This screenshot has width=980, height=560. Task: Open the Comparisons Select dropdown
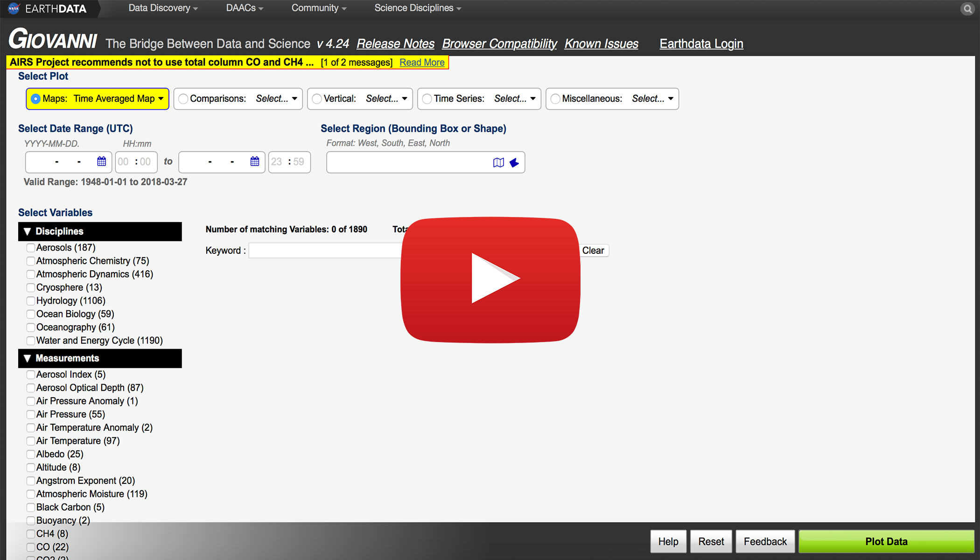(x=277, y=99)
